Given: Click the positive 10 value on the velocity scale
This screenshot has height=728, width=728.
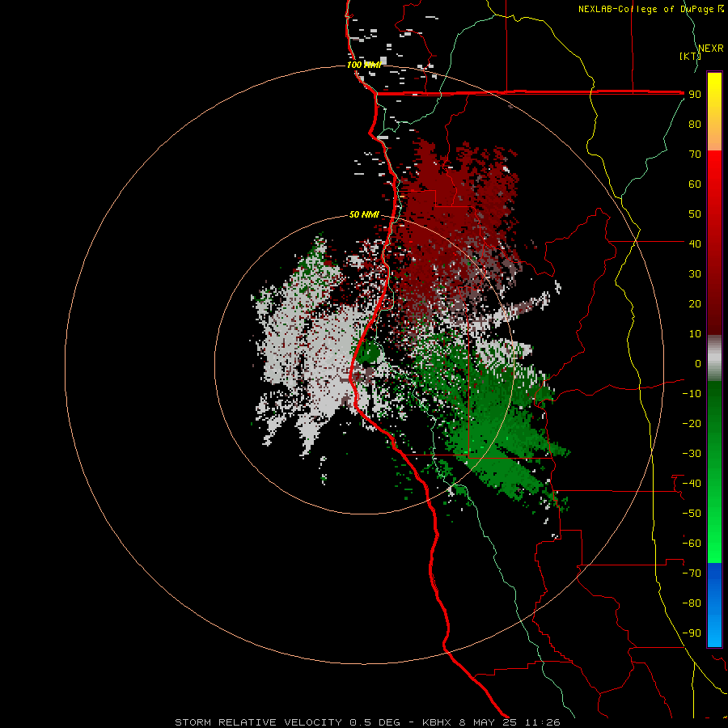Looking at the screenshot, I should [x=695, y=334].
